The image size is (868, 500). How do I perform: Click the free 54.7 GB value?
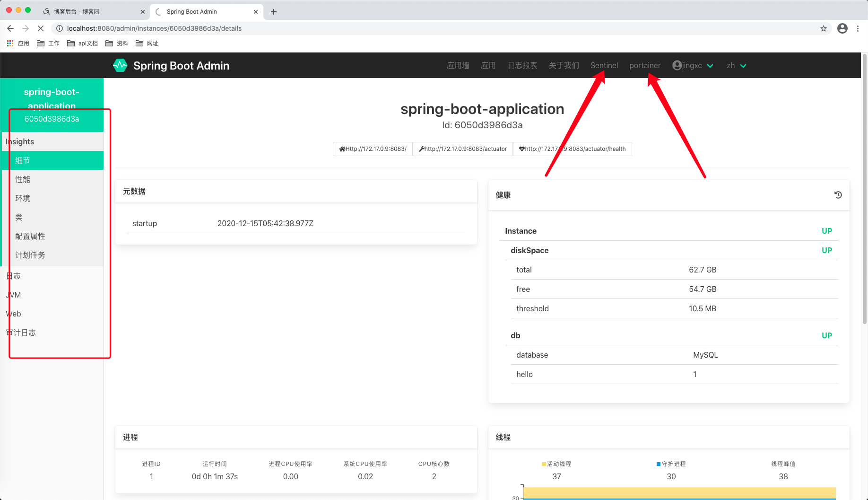tap(703, 289)
